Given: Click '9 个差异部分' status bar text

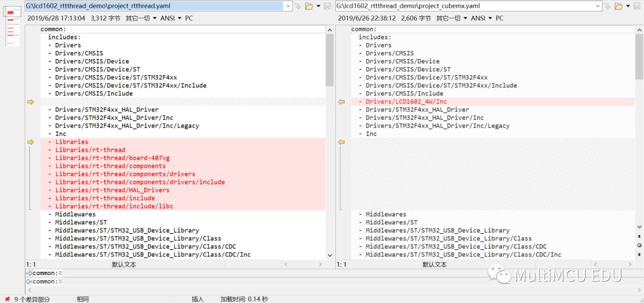Looking at the screenshot, I should 32,299.
